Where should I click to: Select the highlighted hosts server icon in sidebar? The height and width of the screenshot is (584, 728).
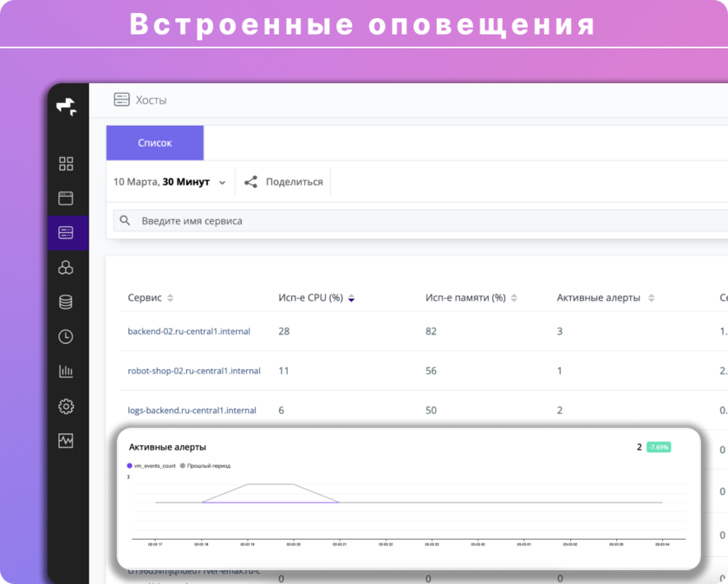tap(66, 233)
